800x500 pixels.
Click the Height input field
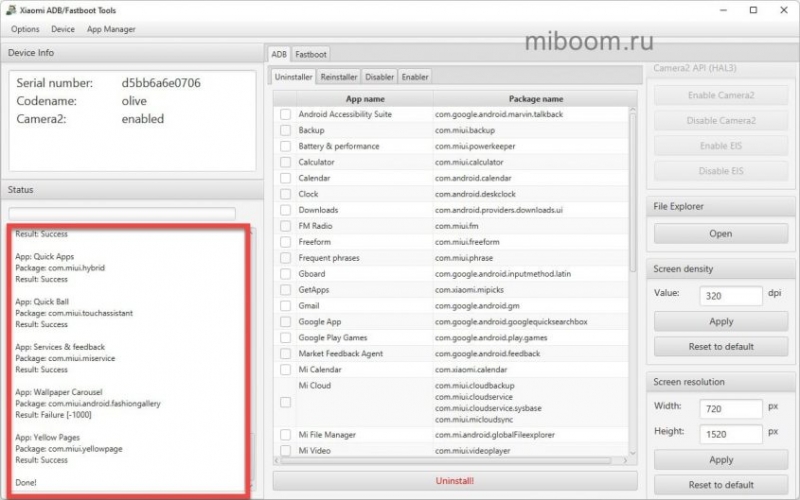tap(731, 434)
